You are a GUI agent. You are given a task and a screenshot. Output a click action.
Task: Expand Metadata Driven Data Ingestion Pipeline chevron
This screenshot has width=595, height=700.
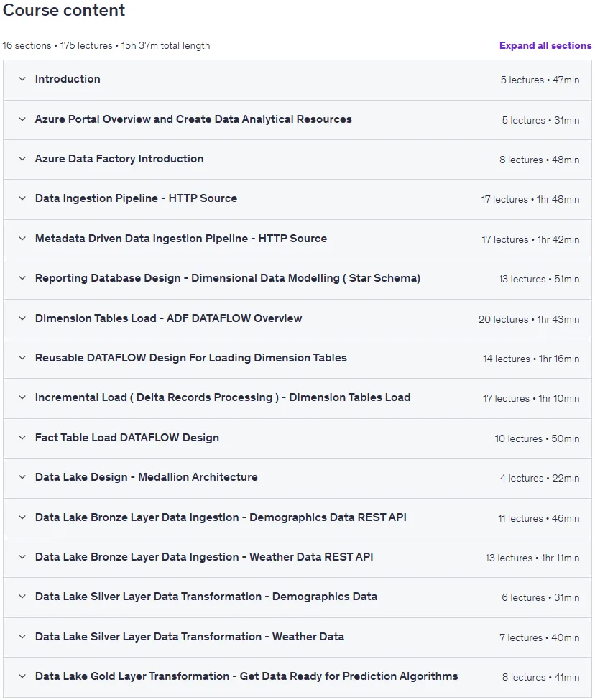22,239
